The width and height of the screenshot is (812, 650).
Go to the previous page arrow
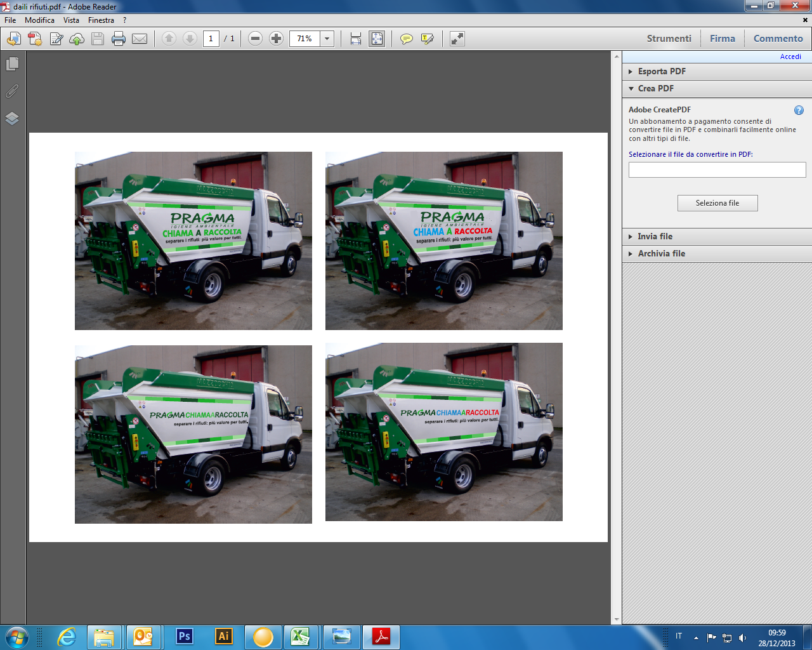(169, 39)
